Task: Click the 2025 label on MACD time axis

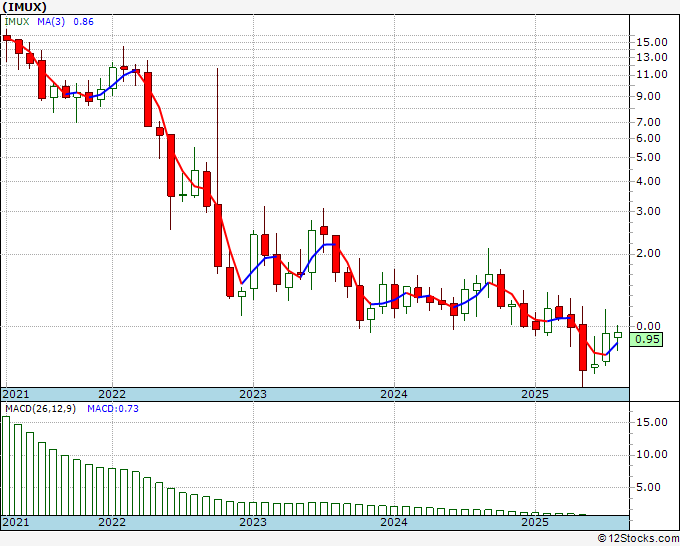Action: (x=535, y=522)
